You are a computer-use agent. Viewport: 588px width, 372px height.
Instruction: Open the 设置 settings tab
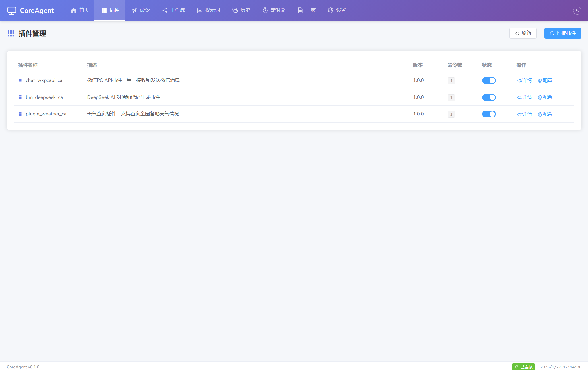[x=337, y=10]
